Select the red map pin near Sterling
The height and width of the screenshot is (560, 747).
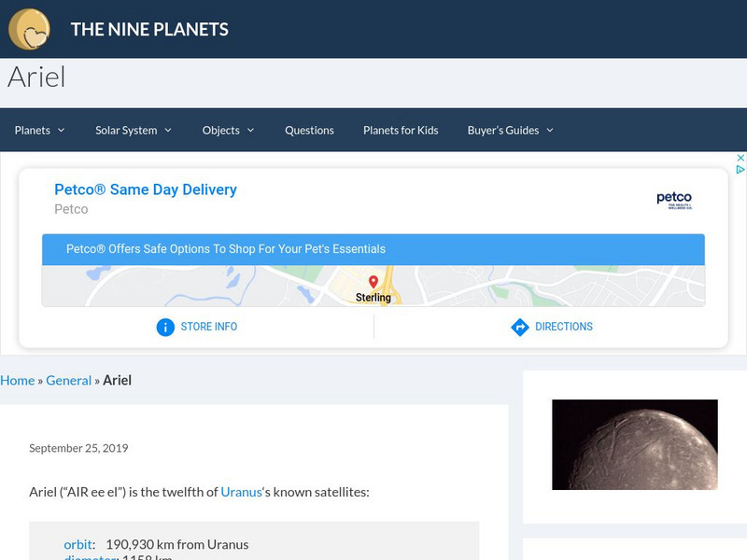373,283
